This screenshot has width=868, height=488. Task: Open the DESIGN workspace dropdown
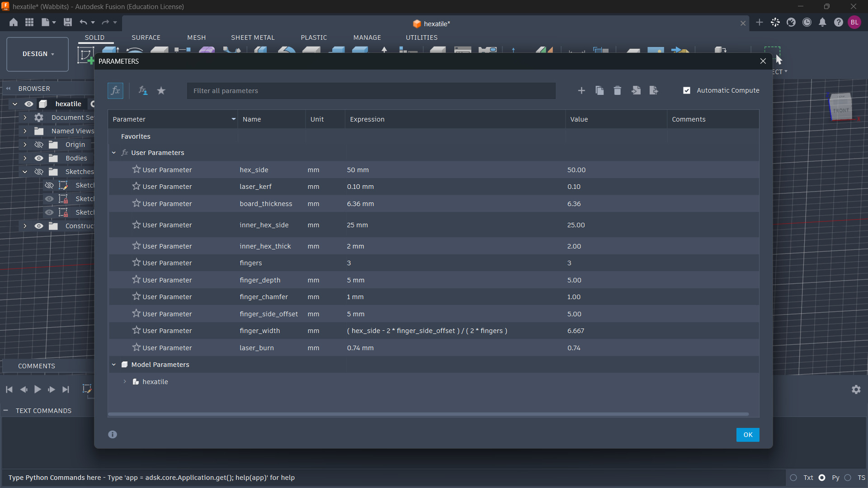[38, 54]
